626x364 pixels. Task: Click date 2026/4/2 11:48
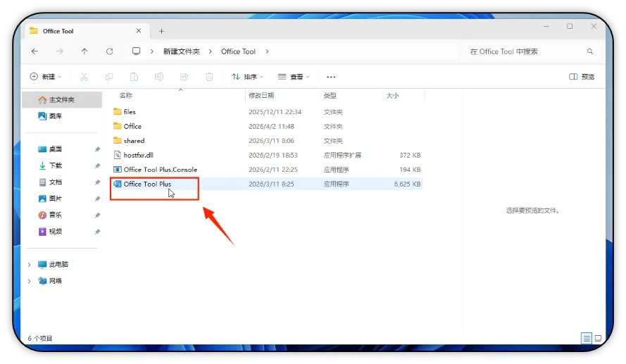[x=272, y=127]
